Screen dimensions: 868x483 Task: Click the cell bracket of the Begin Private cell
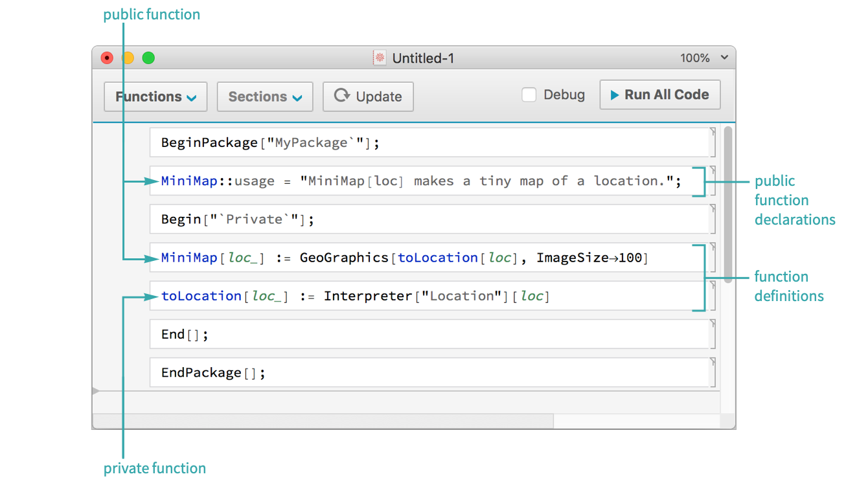(713, 219)
